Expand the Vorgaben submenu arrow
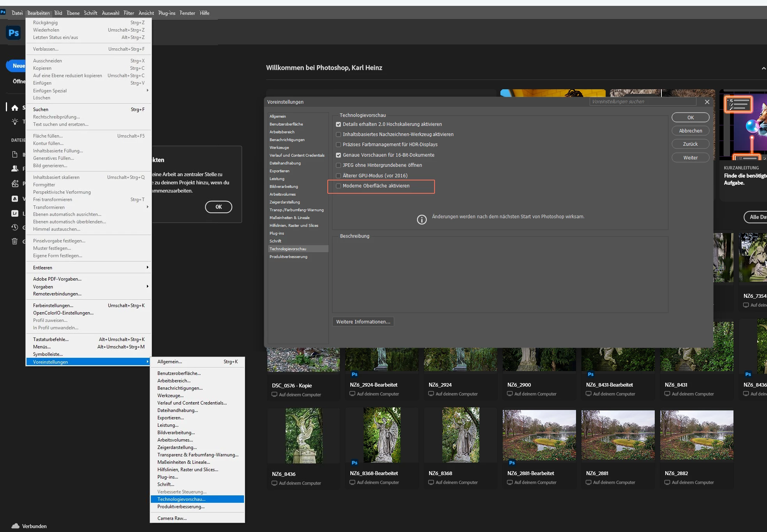The width and height of the screenshot is (767, 532). (x=147, y=286)
